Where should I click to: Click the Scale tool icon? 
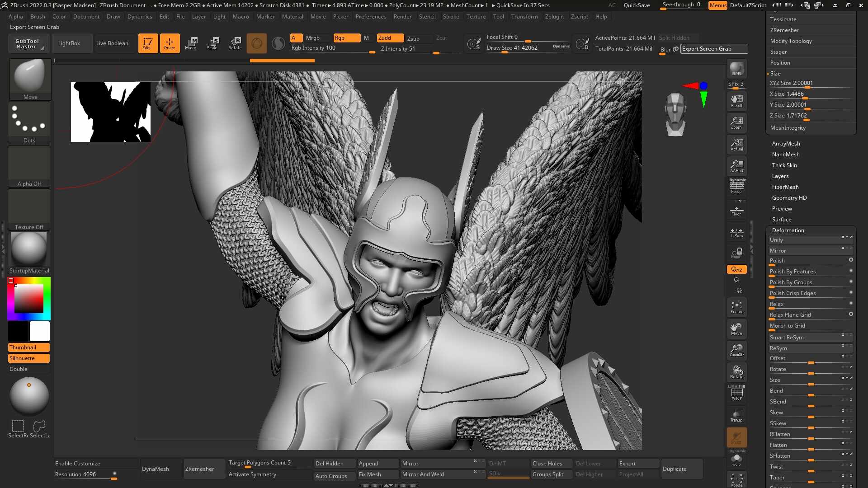point(213,42)
